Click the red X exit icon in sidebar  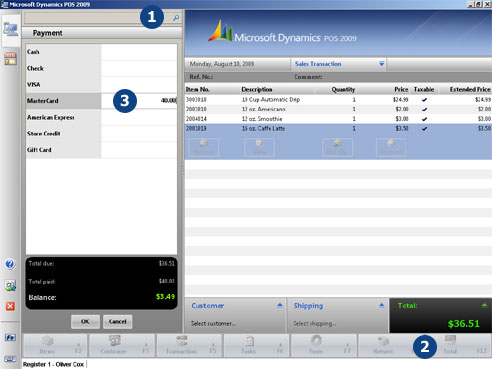click(10, 306)
